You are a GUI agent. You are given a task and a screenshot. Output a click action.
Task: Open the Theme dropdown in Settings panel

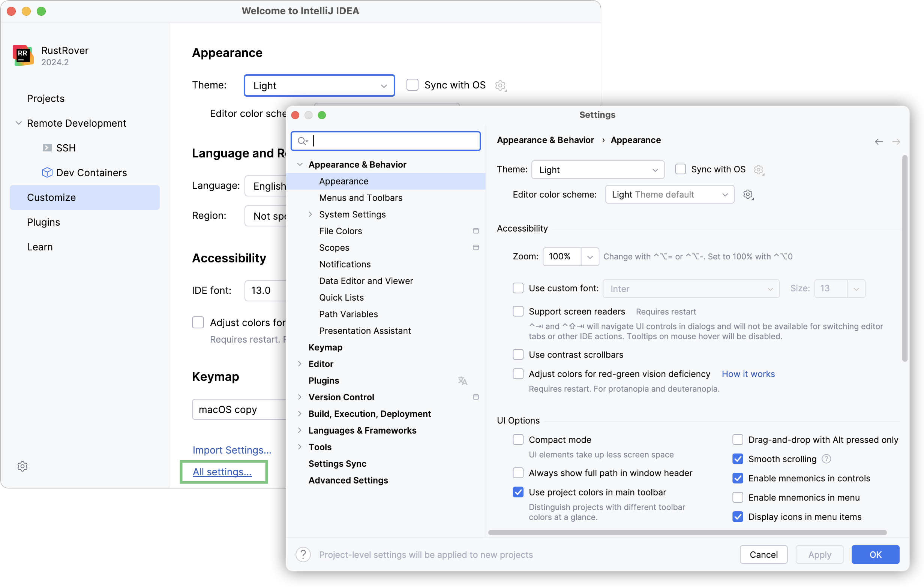click(x=596, y=170)
